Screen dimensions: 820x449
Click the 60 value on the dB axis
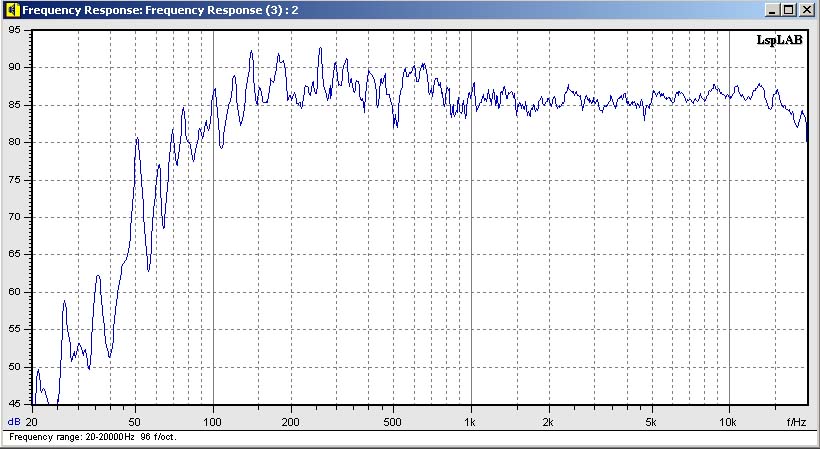[x=15, y=292]
